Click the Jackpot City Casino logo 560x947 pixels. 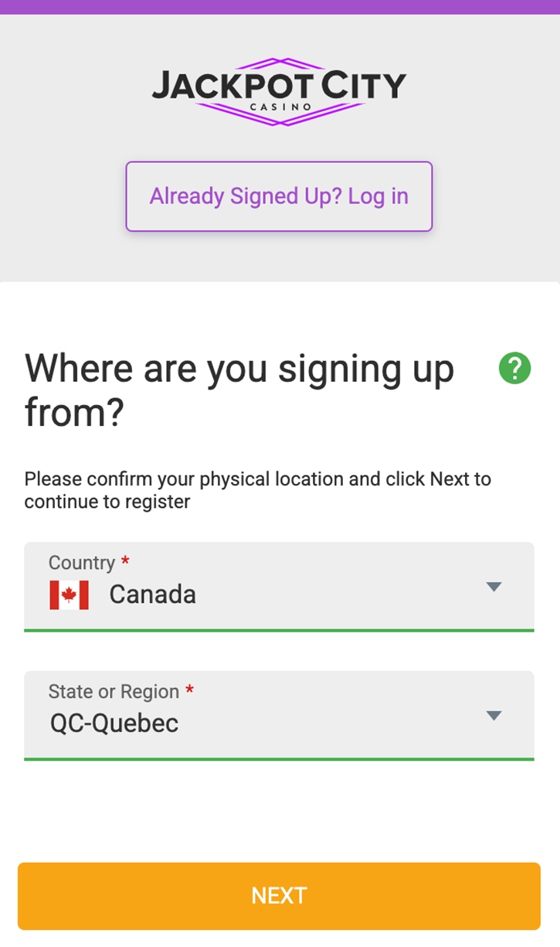pyautogui.click(x=279, y=91)
